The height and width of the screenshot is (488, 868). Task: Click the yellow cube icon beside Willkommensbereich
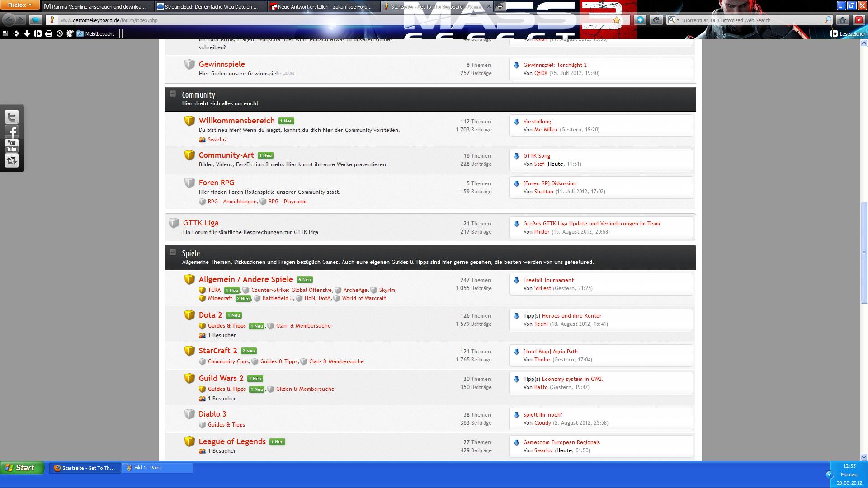pos(189,121)
